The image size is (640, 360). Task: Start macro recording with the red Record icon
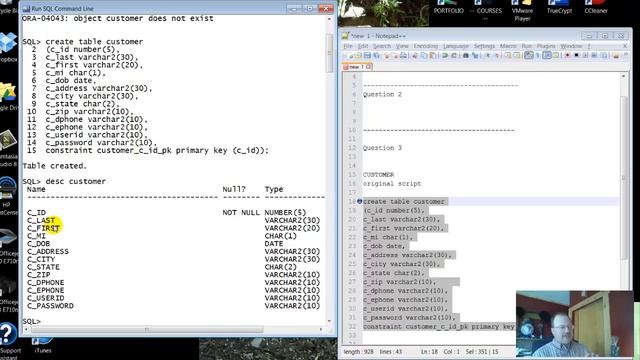click(567, 55)
